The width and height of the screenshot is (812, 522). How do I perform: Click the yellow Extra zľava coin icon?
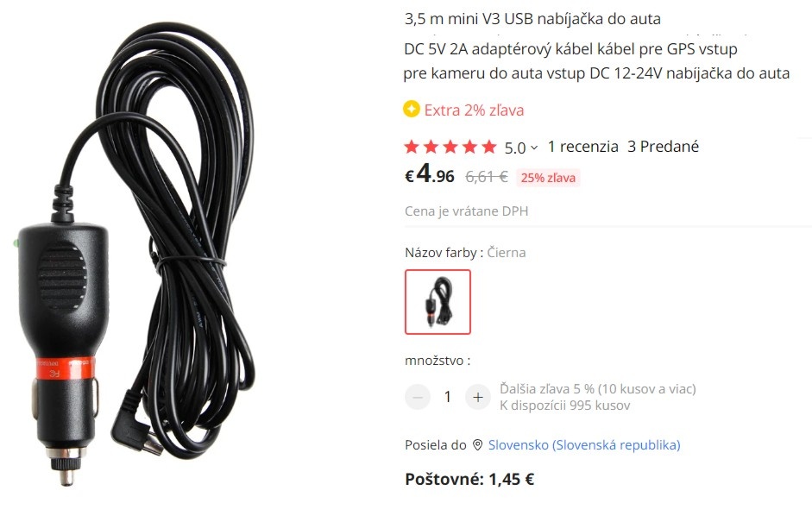(412, 110)
